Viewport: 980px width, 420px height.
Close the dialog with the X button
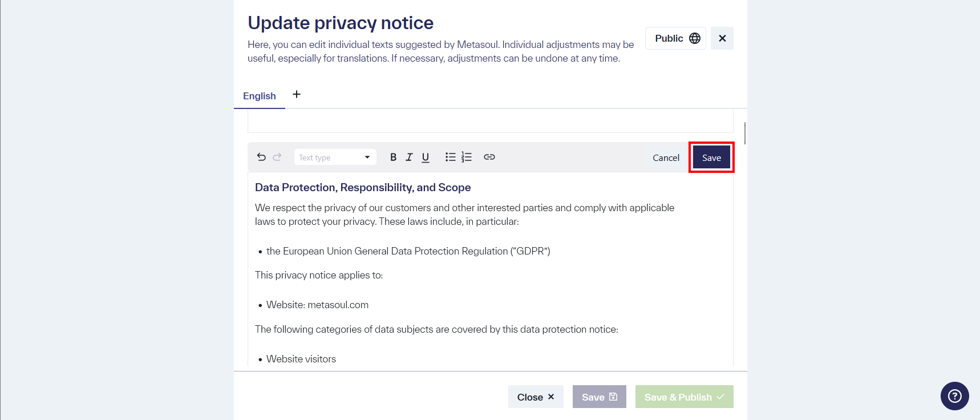click(722, 38)
